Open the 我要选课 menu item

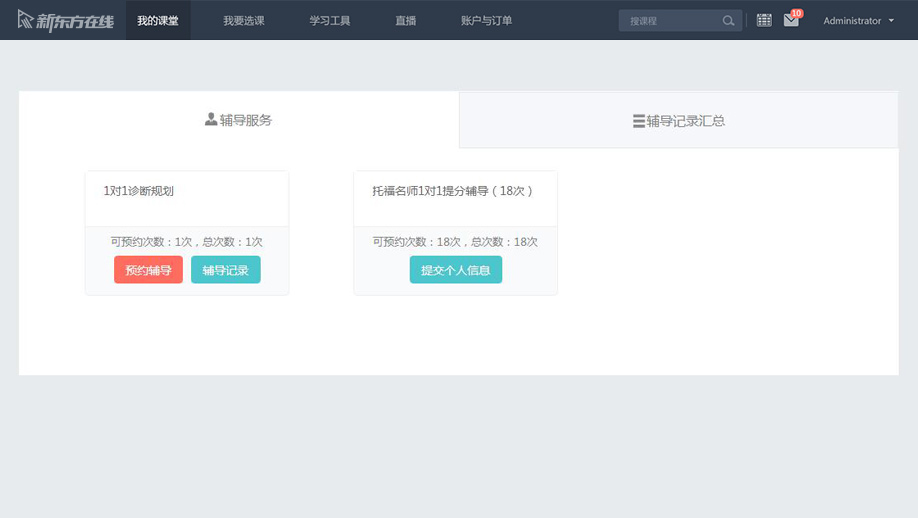pyautogui.click(x=244, y=20)
